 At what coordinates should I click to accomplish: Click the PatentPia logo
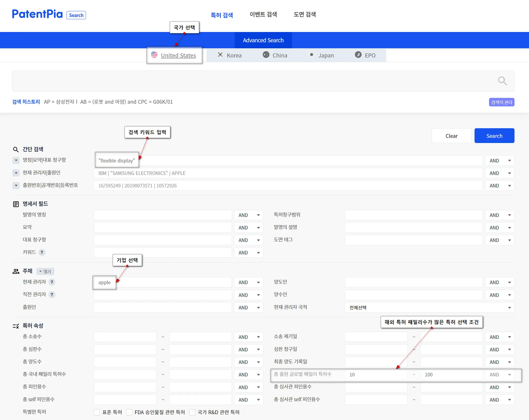click(37, 14)
